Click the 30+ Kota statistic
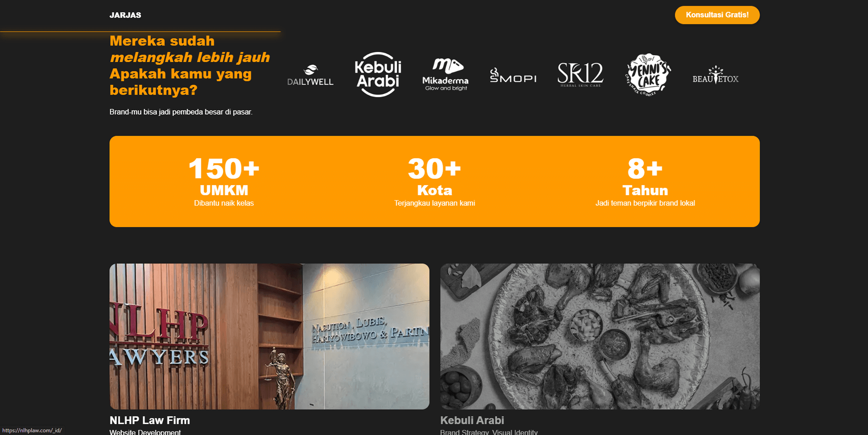Screen dimensions: 868x435 (x=434, y=181)
